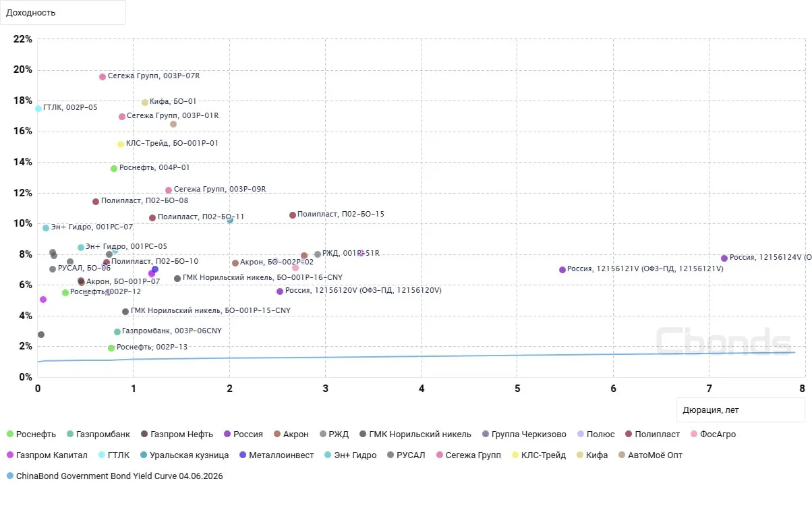Toggle Эн+ Гидро legend entry
The width and height of the screenshot is (812, 506).
[350, 455]
